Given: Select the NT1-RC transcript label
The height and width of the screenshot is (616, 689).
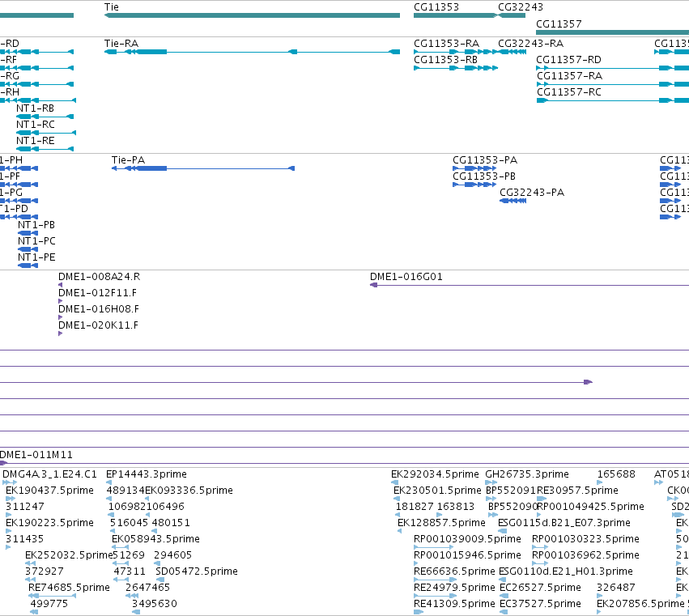Looking at the screenshot, I should (x=36, y=125).
